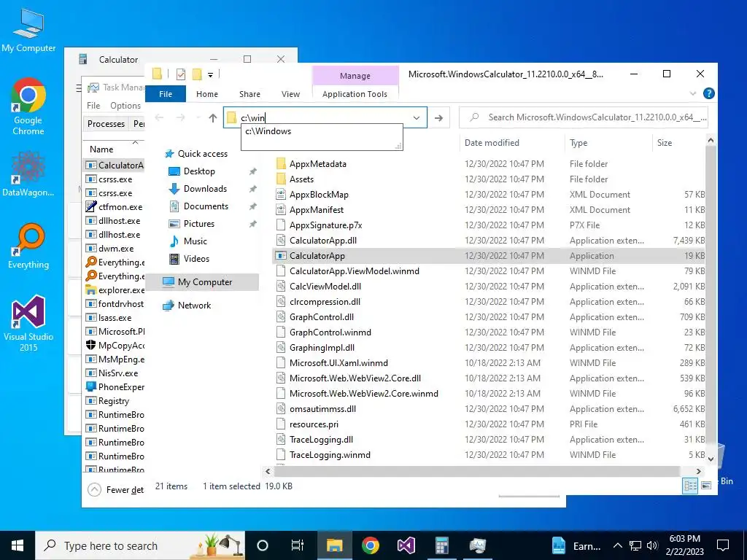Click the Go to address arrow button
Viewport: 747px width, 560px height.
pyautogui.click(x=438, y=117)
